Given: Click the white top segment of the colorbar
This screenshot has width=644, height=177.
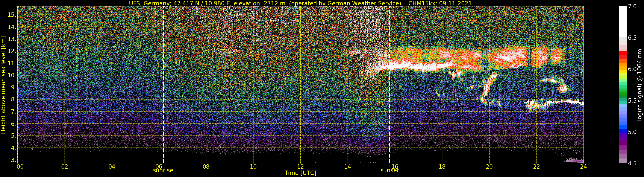Looking at the screenshot, I should coord(623,21).
